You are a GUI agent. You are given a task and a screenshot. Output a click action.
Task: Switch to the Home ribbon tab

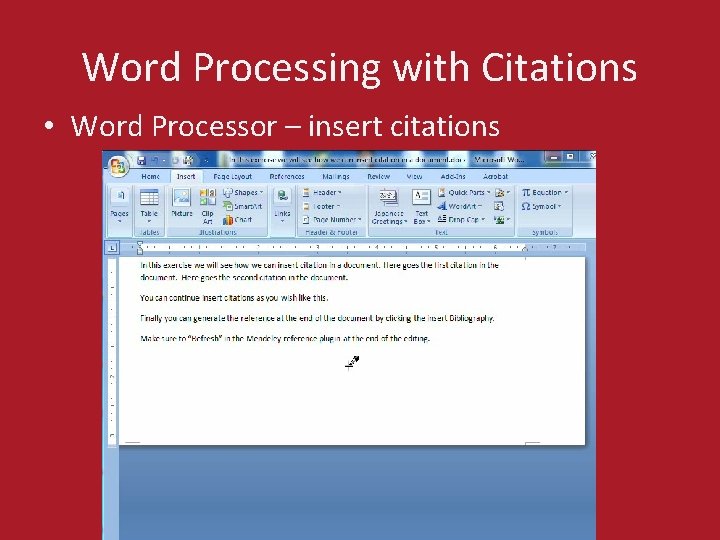(150, 176)
